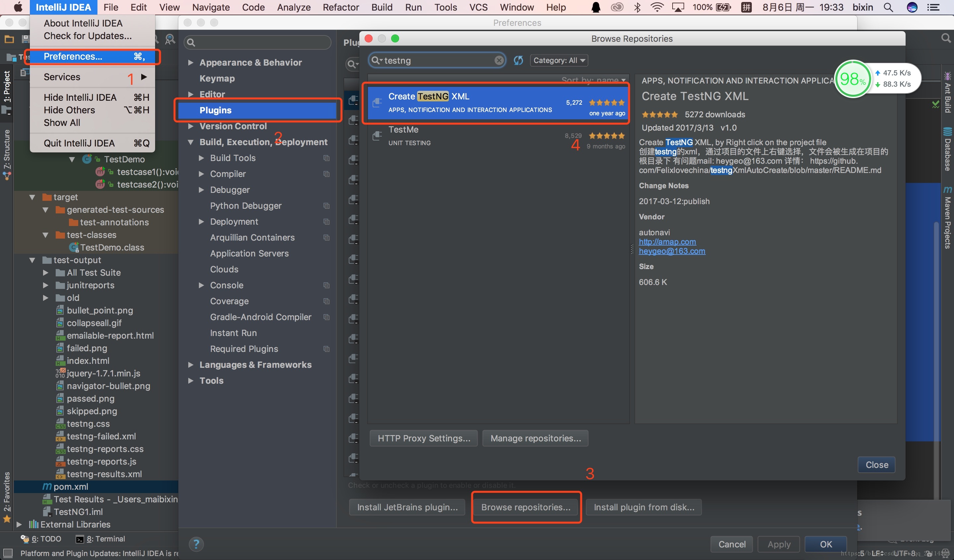The height and width of the screenshot is (560, 954).
Task: Click the AirPlay display icon
Action: (x=678, y=7)
